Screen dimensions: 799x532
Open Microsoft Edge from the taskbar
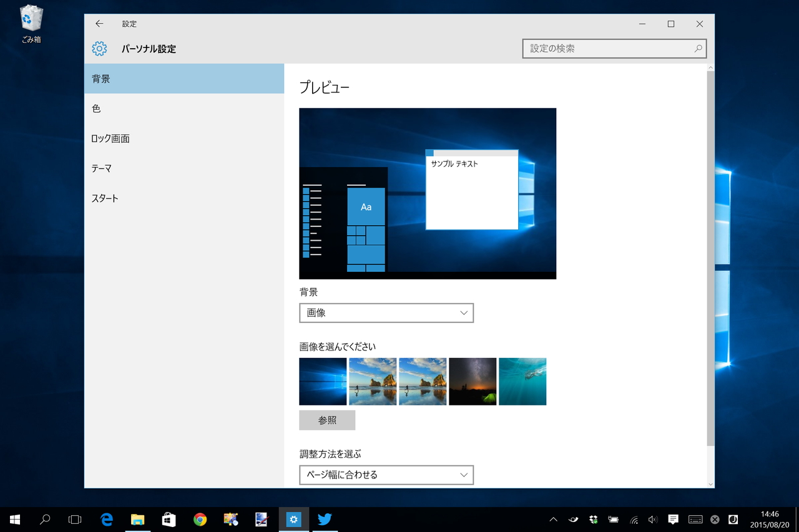point(106,519)
